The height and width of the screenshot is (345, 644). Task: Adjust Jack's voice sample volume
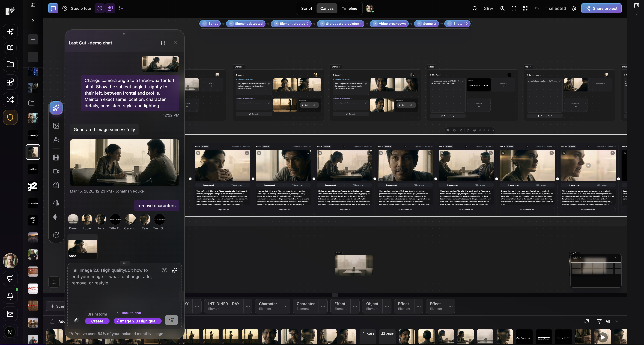pyautogui.click(x=411, y=105)
